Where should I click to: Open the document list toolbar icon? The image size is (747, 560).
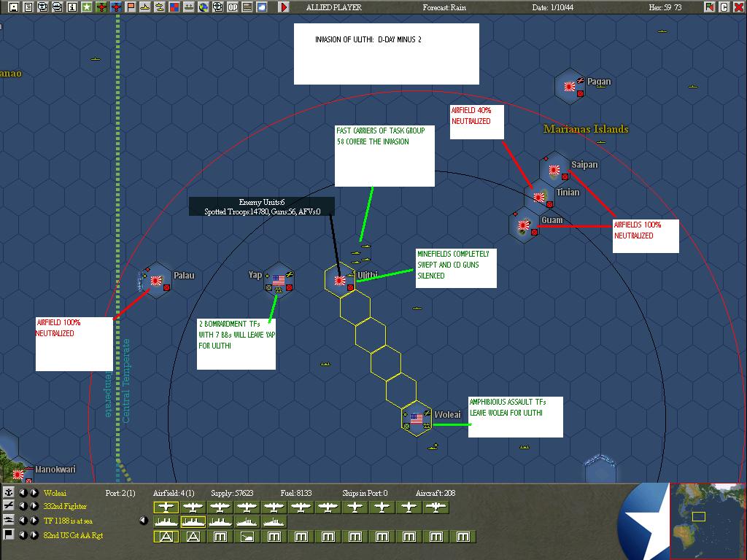tap(28, 7)
